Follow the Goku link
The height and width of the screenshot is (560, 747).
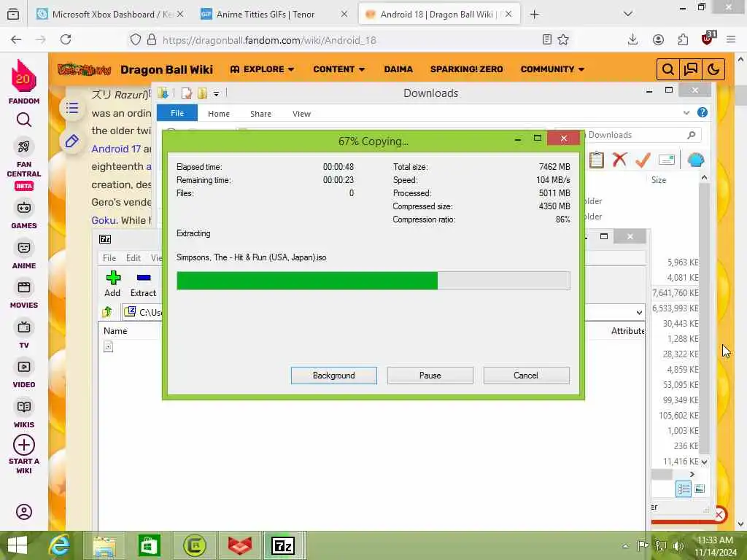click(104, 220)
